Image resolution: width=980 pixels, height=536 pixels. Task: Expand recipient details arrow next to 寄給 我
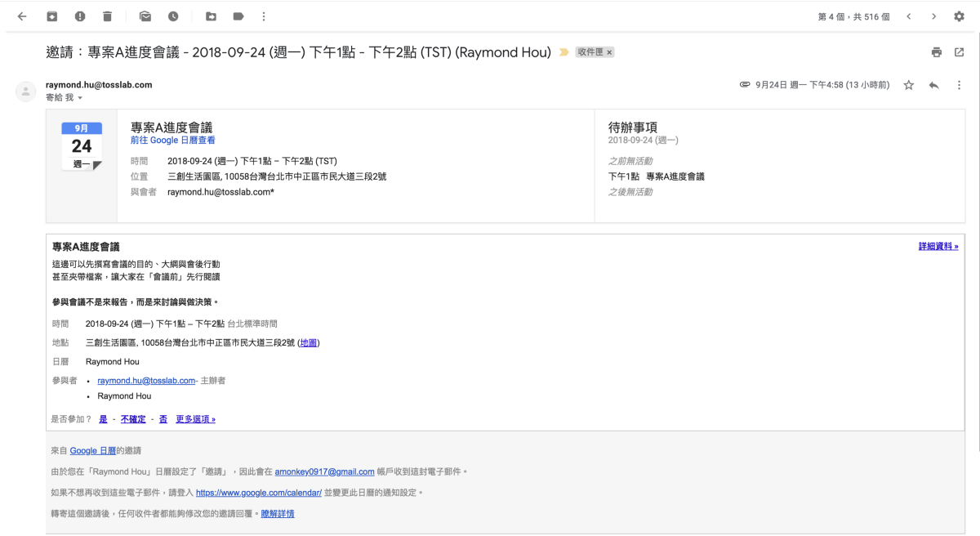click(x=80, y=98)
